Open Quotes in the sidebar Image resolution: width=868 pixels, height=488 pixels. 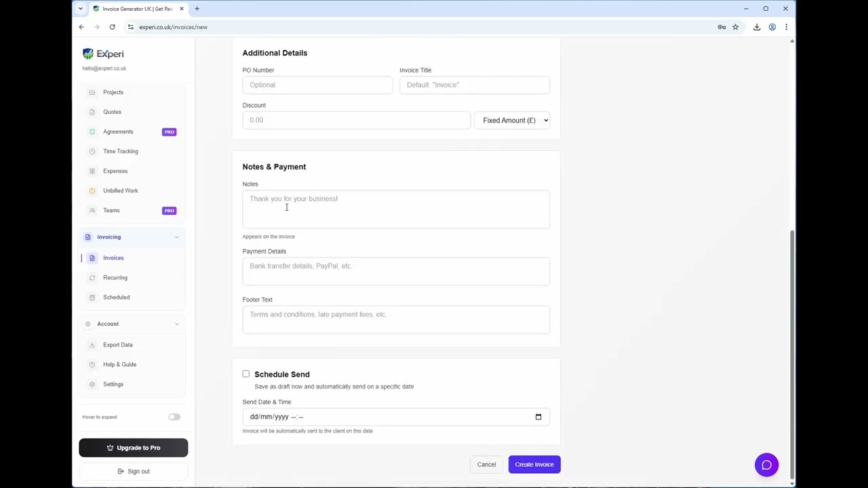112,112
